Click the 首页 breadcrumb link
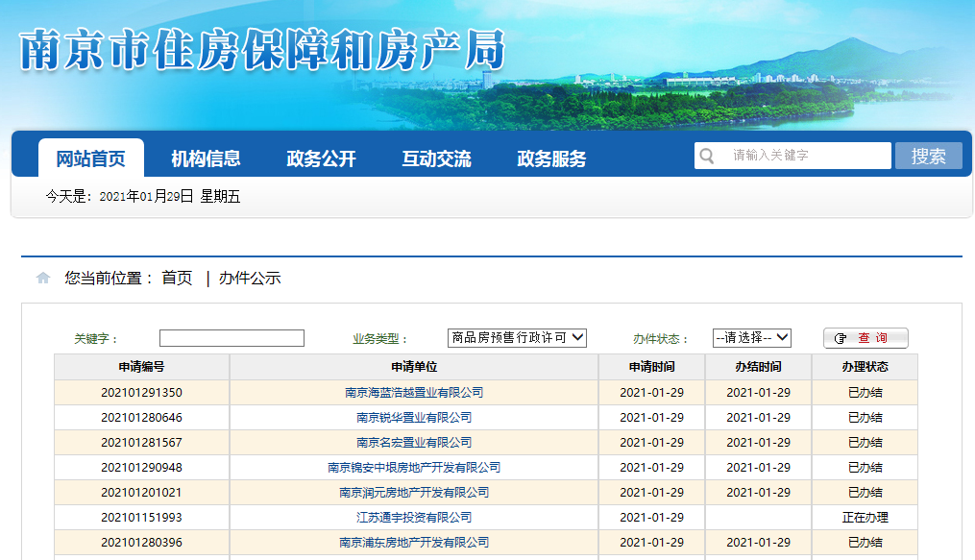 pyautogui.click(x=177, y=279)
